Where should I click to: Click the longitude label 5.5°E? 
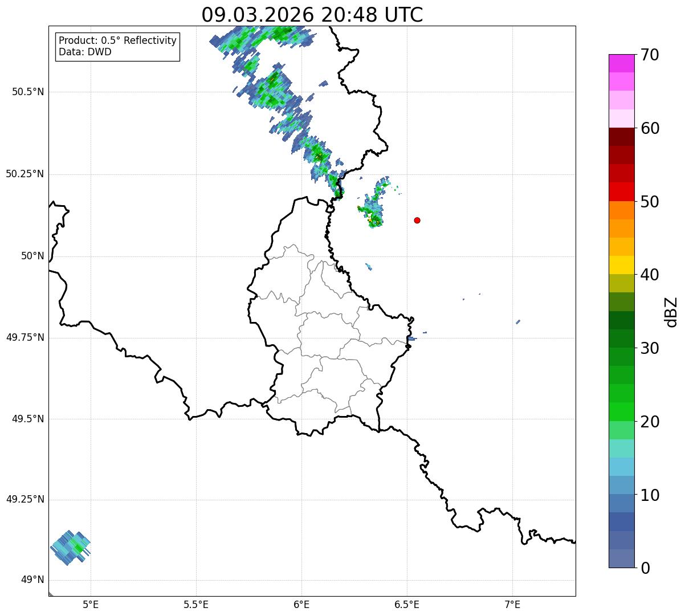196,605
